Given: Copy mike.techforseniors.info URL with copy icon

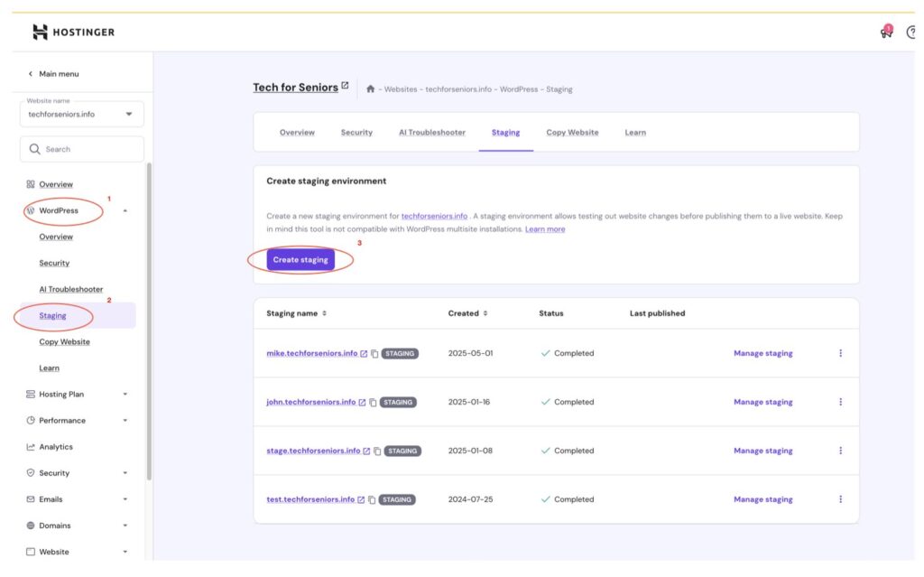Looking at the screenshot, I should click(x=374, y=354).
